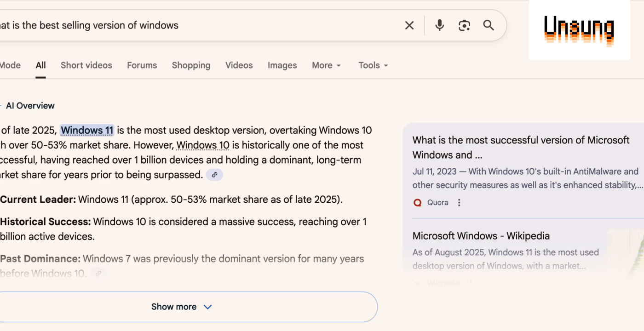Open the Quora most successful Windows result

[x=521, y=147]
